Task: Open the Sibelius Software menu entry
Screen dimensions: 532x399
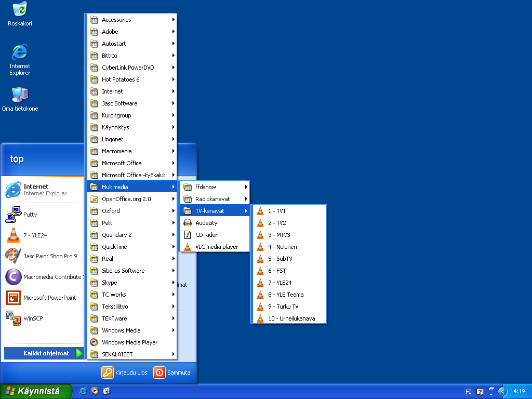Action: (x=131, y=271)
